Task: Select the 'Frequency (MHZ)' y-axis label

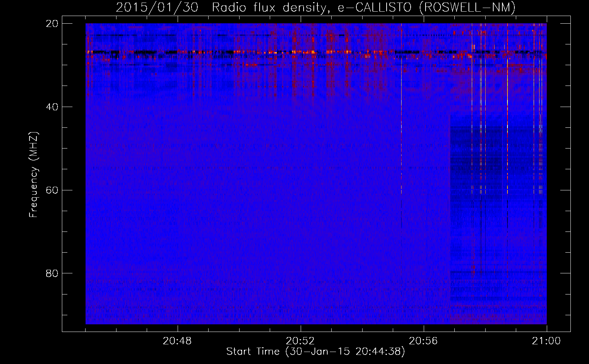Action: point(33,175)
